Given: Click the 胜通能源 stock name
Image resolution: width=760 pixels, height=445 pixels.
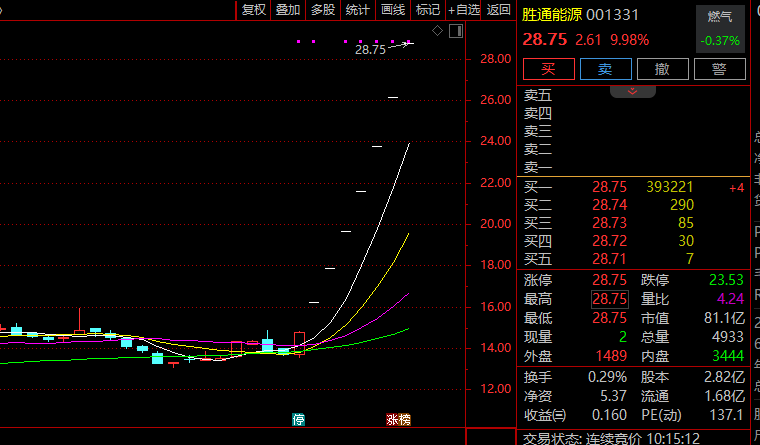Looking at the screenshot, I should coord(551,15).
